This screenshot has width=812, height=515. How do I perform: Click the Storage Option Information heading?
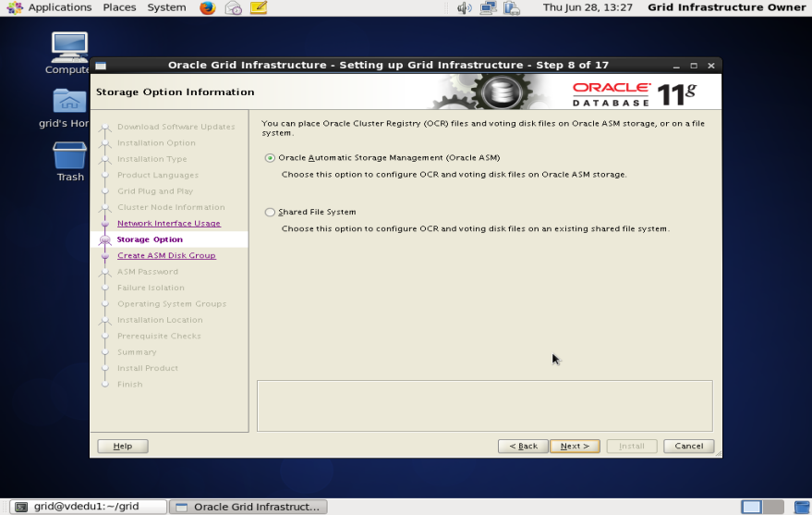tap(175, 92)
